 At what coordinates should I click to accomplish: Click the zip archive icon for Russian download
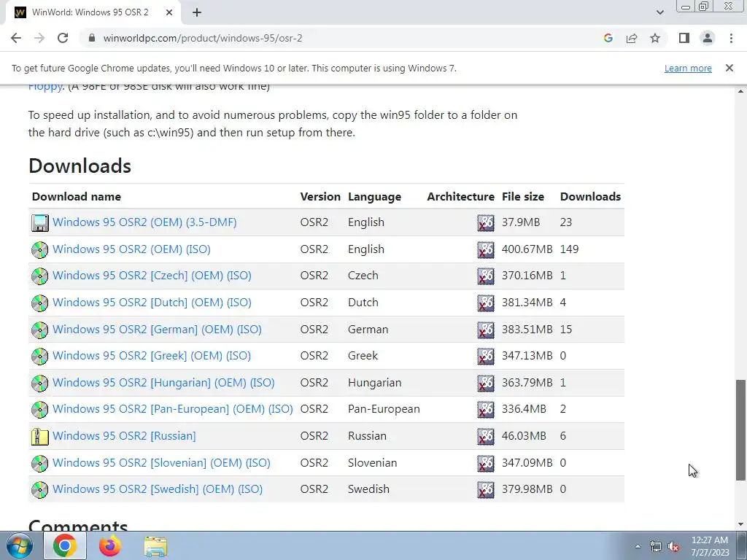pos(39,436)
